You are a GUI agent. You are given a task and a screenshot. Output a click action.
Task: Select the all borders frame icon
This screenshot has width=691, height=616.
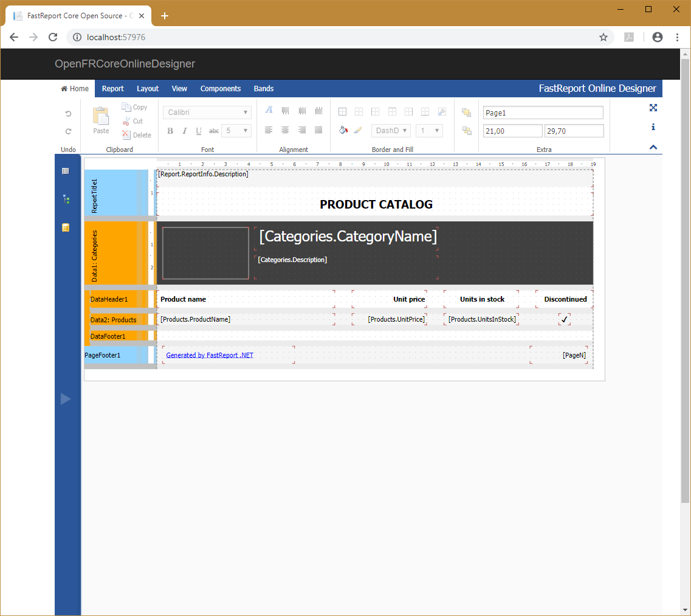(342, 111)
